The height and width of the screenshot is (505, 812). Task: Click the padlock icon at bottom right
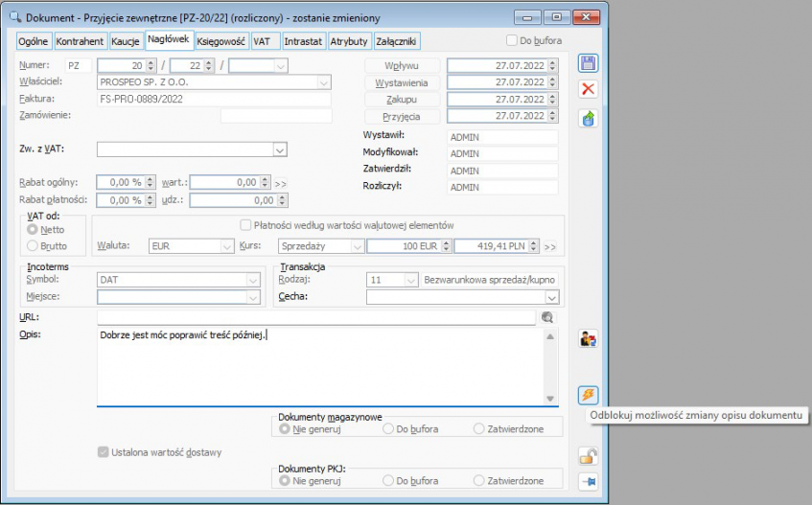point(588,456)
